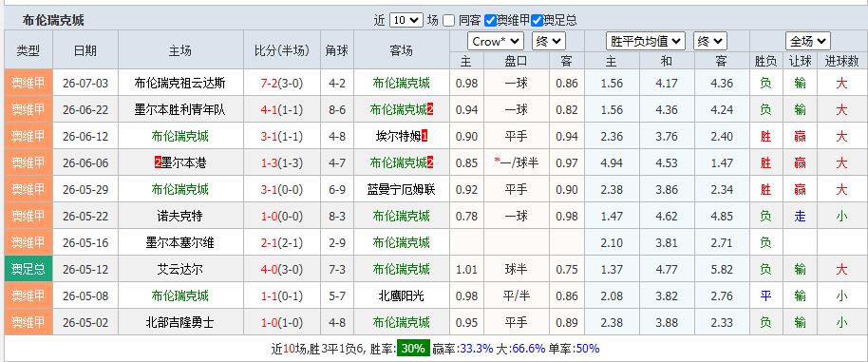Click the red card badge before 墨尔本港
Screen dimensions: 868x362
(x=159, y=162)
